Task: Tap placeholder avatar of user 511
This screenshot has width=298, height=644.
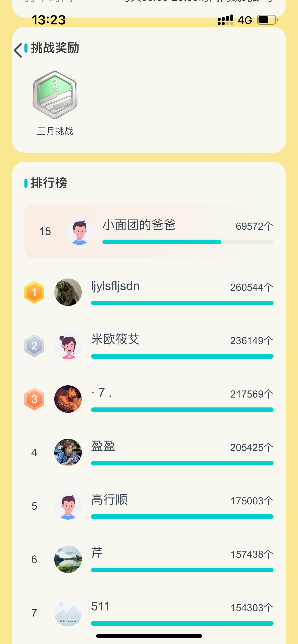Action: point(68,613)
